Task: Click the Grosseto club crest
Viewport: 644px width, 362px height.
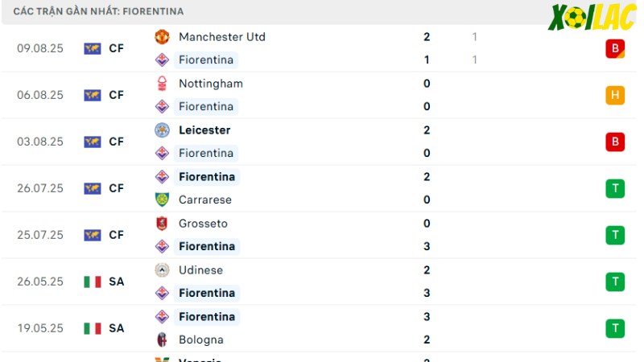Action: [162, 224]
